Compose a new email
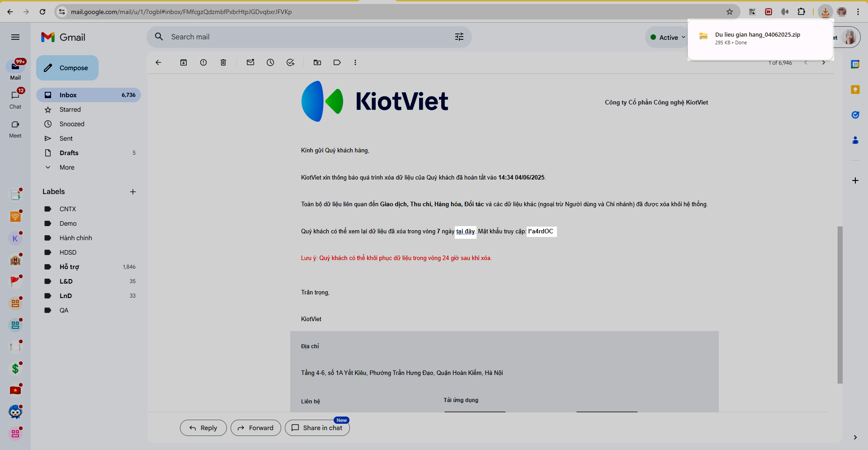This screenshot has height=450, width=868. pyautogui.click(x=67, y=68)
